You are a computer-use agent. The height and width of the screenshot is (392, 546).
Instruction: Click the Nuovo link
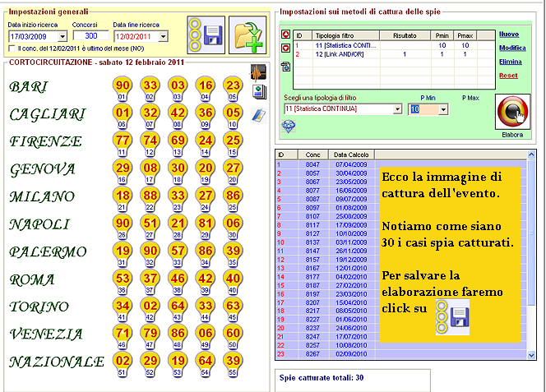[509, 35]
